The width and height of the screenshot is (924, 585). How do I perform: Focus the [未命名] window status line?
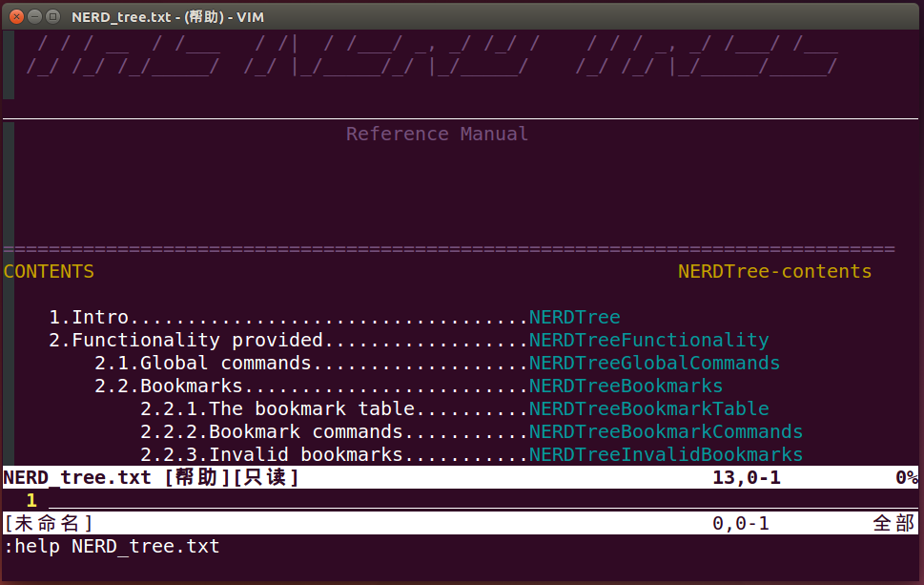click(x=461, y=523)
